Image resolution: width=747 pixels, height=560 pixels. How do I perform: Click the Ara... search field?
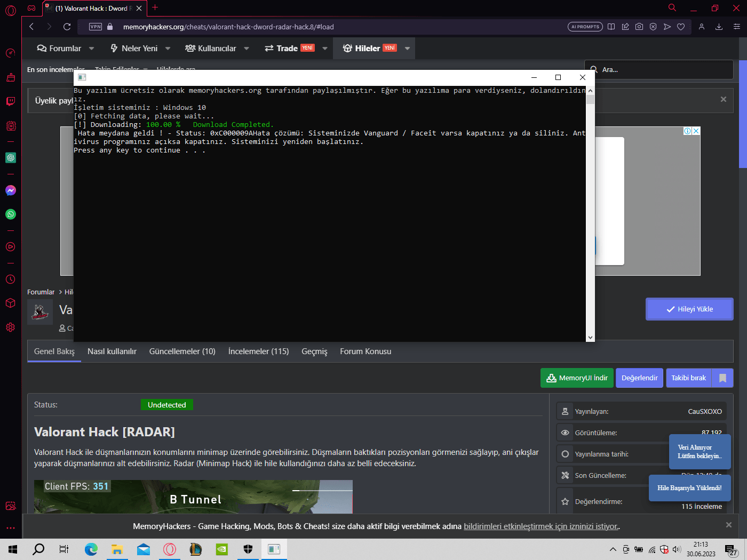[659, 70]
